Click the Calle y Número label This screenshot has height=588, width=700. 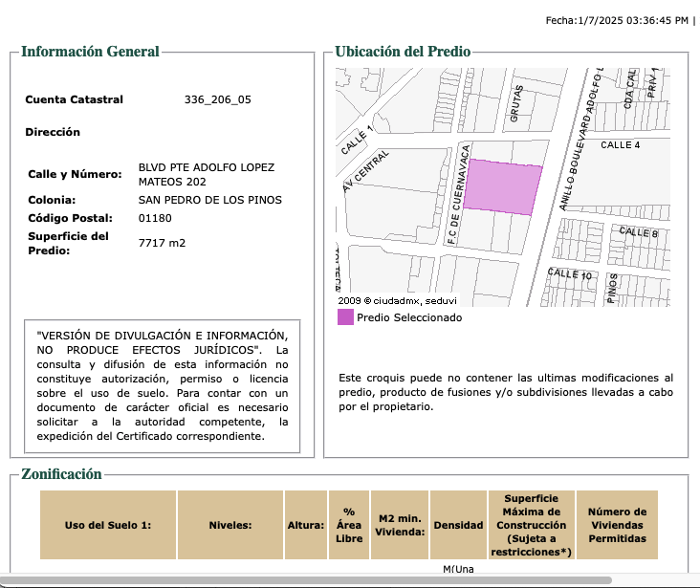tap(75, 174)
